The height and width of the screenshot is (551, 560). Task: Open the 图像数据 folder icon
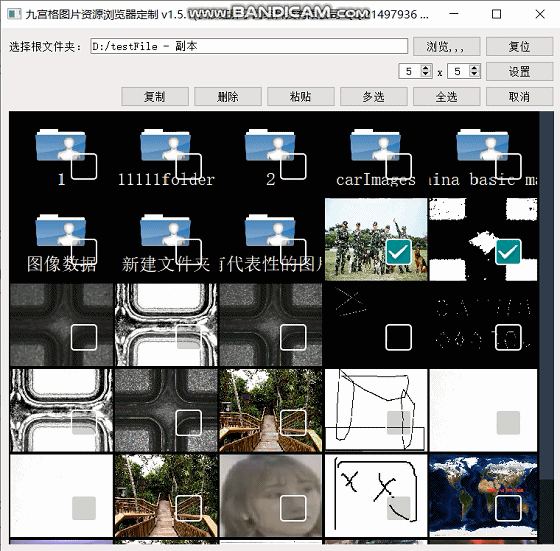(x=60, y=230)
